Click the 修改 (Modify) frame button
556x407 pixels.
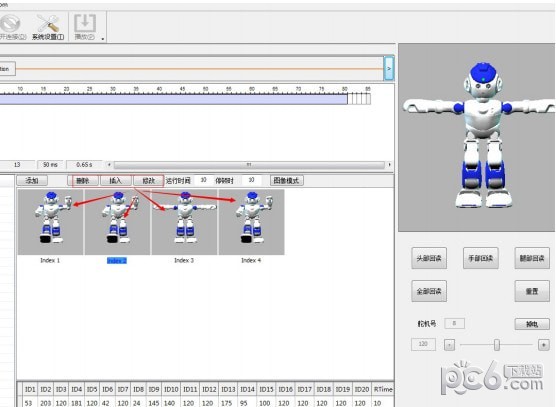point(149,180)
